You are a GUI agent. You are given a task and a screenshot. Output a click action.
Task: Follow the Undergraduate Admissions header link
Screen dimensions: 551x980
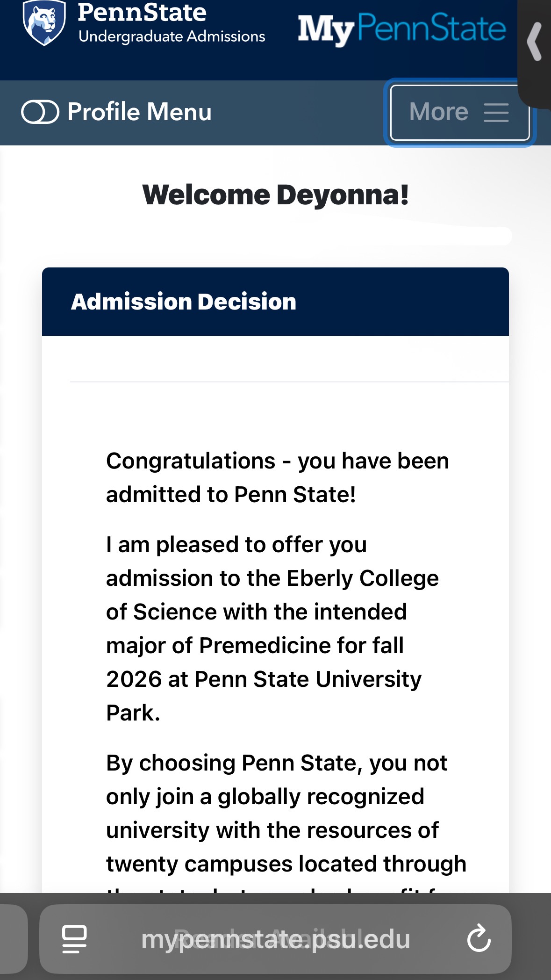[172, 36]
